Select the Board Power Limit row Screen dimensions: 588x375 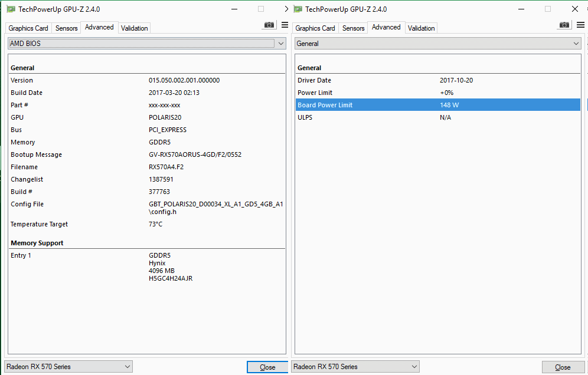[438, 105]
